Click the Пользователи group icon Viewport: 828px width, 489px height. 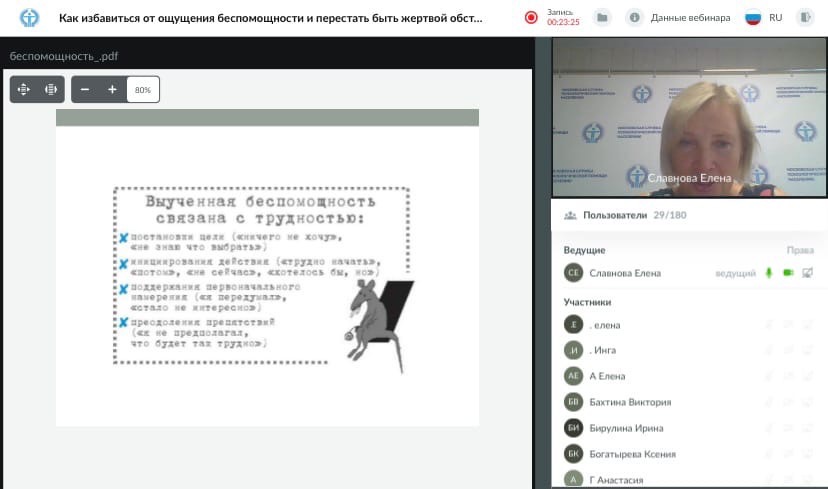click(x=570, y=215)
